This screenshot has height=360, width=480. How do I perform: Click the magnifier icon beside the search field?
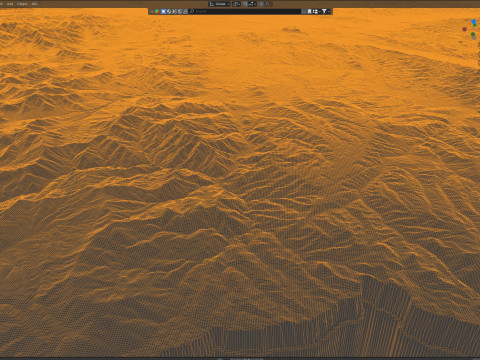pos(192,11)
